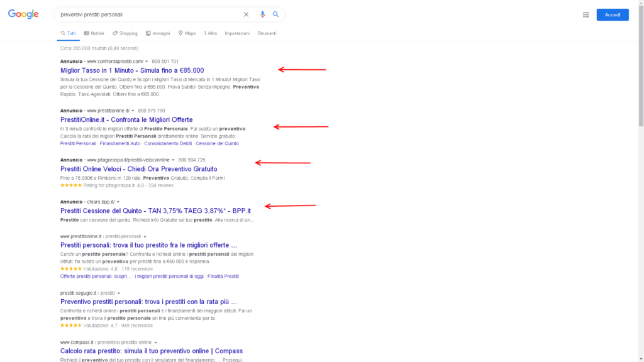Open the Altro more menu
Viewport: 644px width, 362px height.
pos(211,33)
